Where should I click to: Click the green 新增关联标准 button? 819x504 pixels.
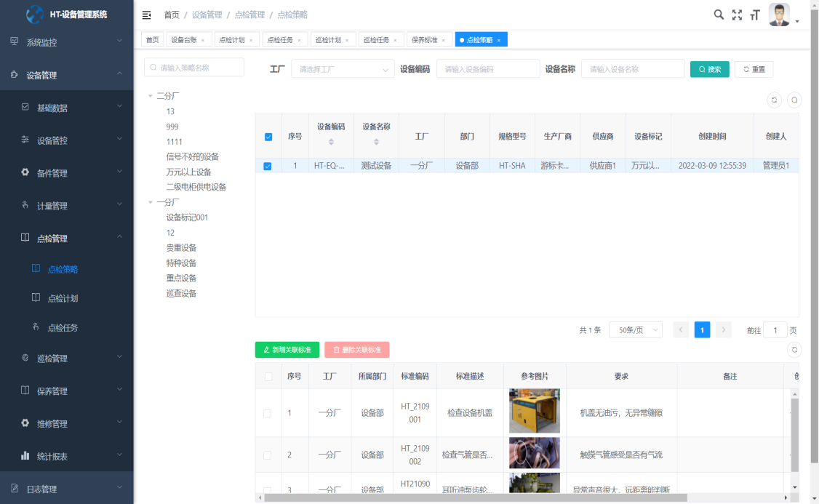(287, 350)
